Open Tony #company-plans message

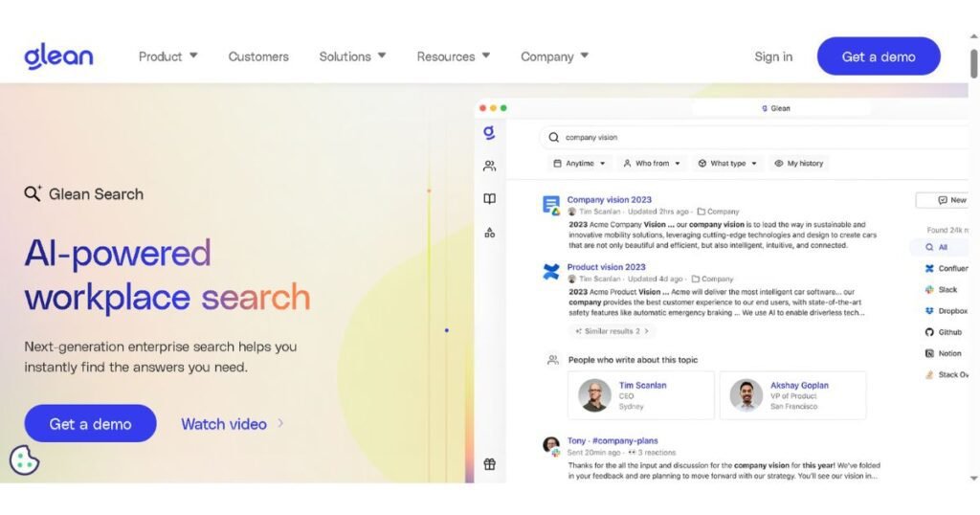[612, 440]
